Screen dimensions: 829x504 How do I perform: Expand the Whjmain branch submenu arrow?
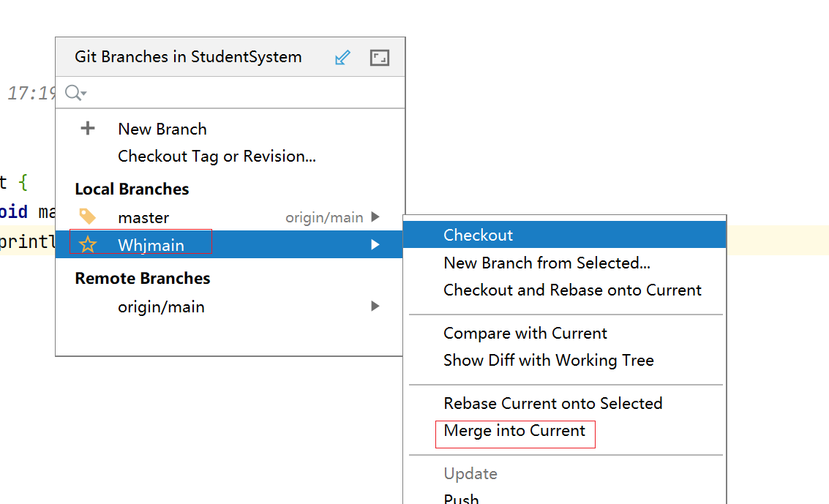[x=375, y=245]
